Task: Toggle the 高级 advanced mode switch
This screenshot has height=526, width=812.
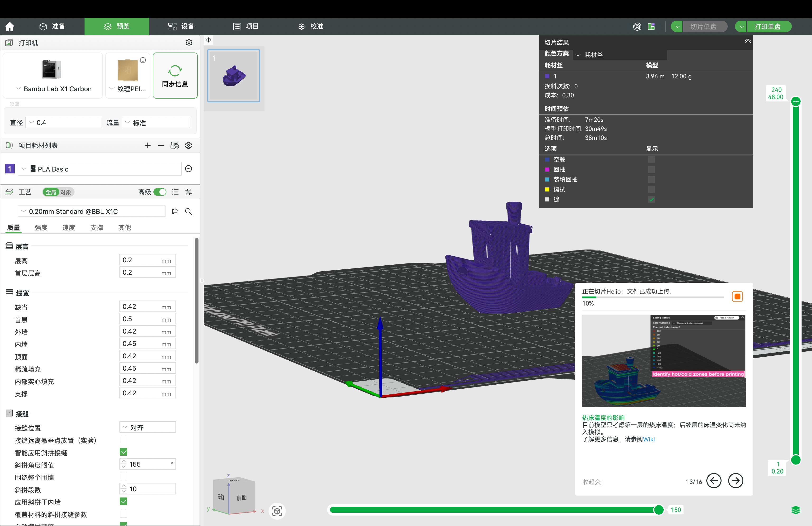Action: [160, 192]
